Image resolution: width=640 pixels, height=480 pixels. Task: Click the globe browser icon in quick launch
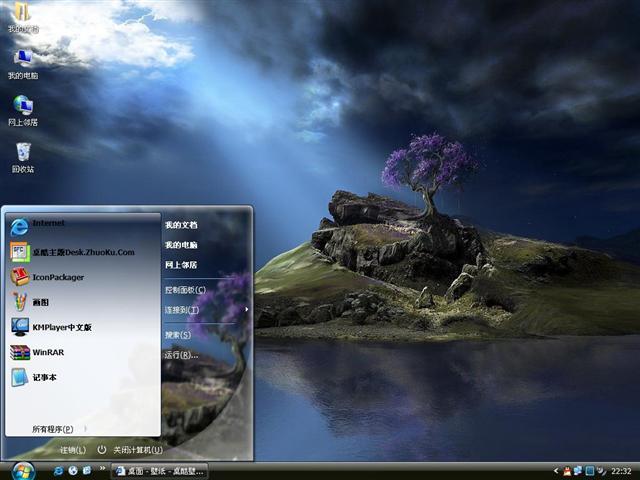click(x=73, y=471)
